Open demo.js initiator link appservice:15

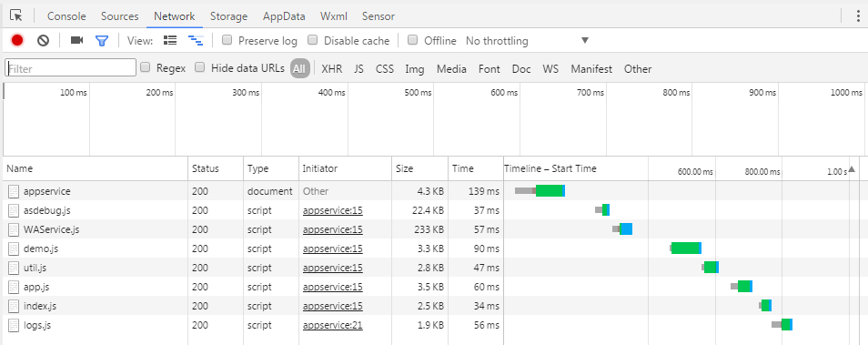click(333, 249)
